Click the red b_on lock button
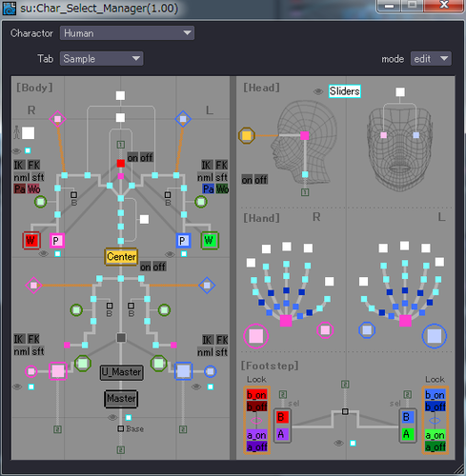 coord(256,395)
